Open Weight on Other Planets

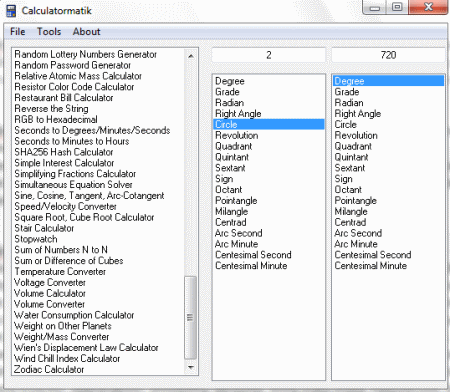point(63,326)
